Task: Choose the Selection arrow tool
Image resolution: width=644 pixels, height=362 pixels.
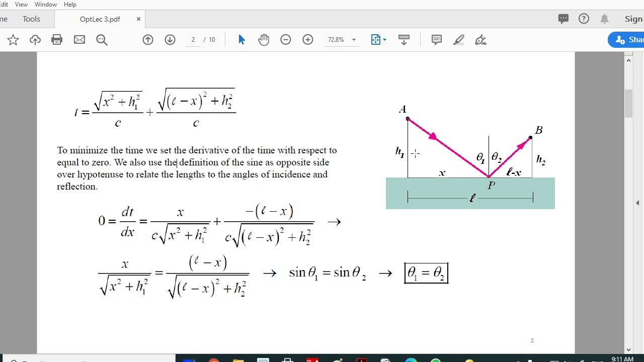Action: coord(242,40)
